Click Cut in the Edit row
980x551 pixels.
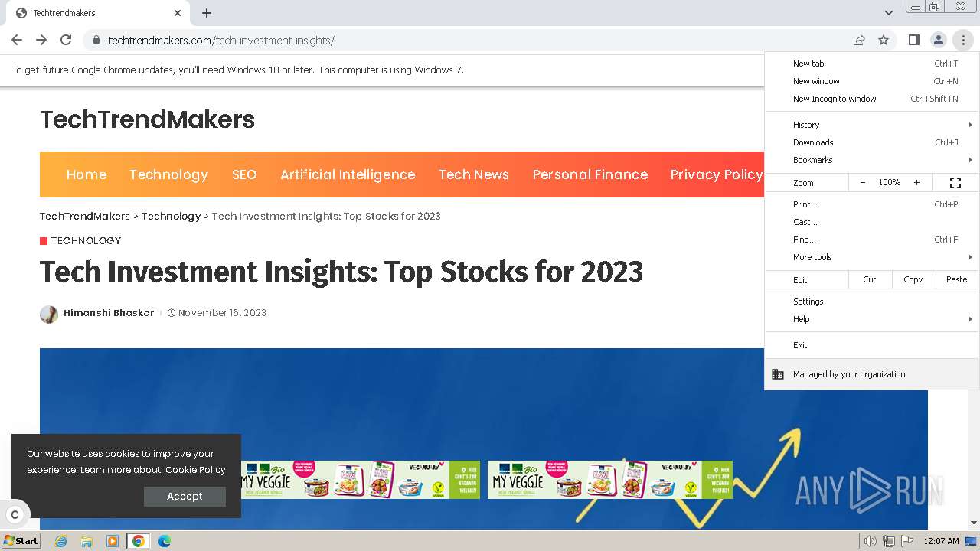click(x=870, y=279)
